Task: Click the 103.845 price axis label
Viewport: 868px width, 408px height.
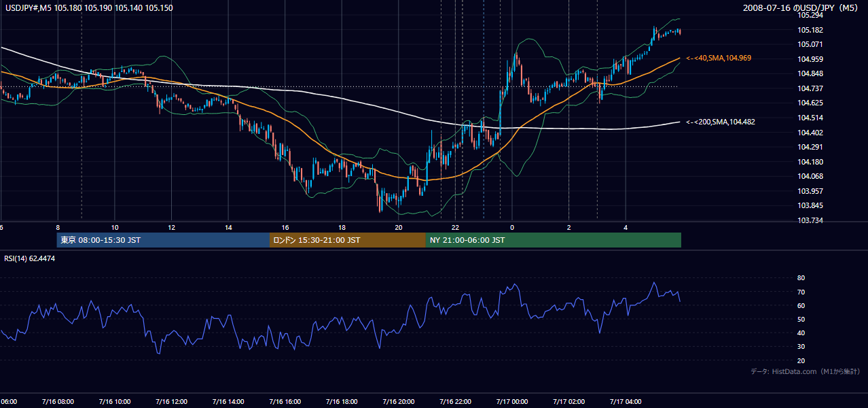Action: pos(810,206)
